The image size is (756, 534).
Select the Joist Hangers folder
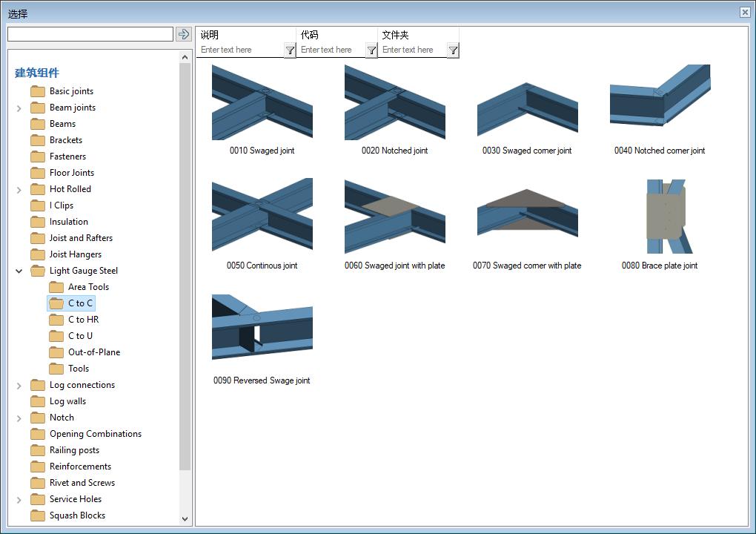76,254
